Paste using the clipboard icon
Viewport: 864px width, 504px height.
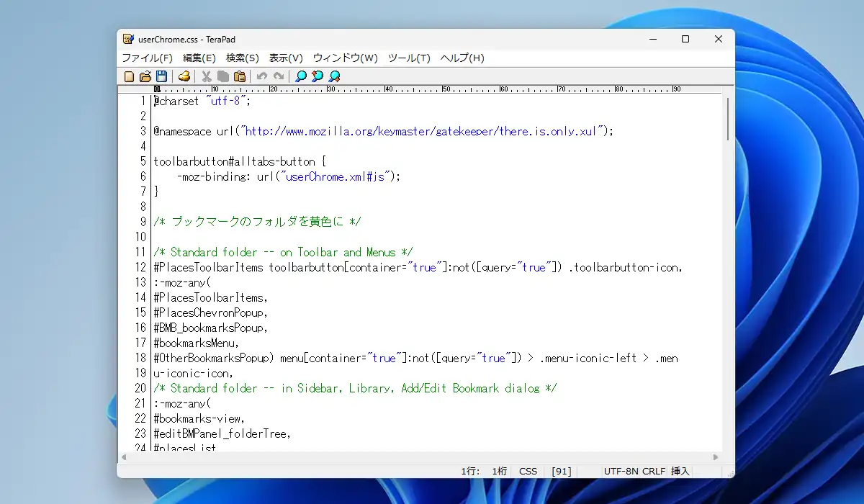pyautogui.click(x=240, y=76)
